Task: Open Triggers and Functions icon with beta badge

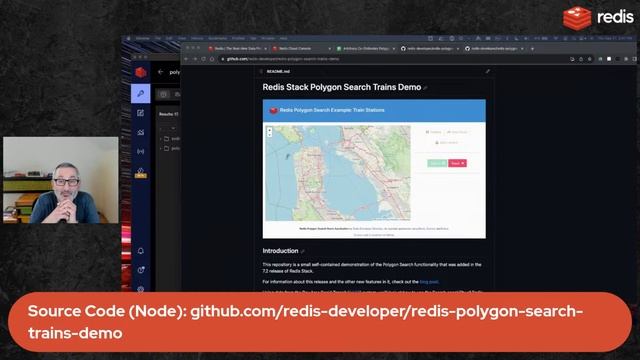Action: pyautogui.click(x=140, y=172)
